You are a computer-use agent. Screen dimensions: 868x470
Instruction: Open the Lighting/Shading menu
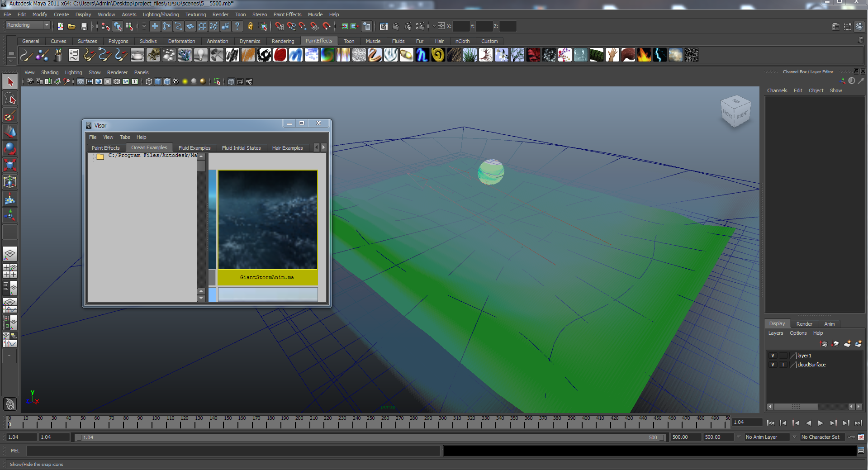click(x=161, y=14)
